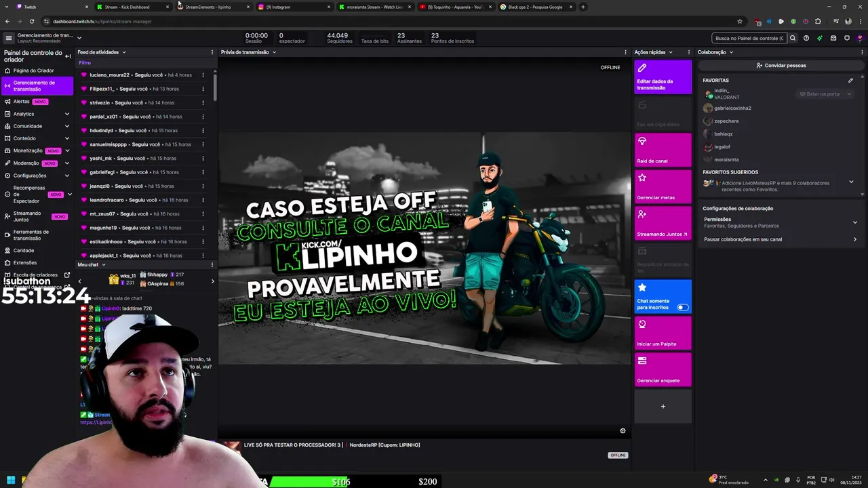The height and width of the screenshot is (488, 868).
Task: Open the hamburger menu beside Gerenciamento de transmissão
Action: [x=9, y=38]
